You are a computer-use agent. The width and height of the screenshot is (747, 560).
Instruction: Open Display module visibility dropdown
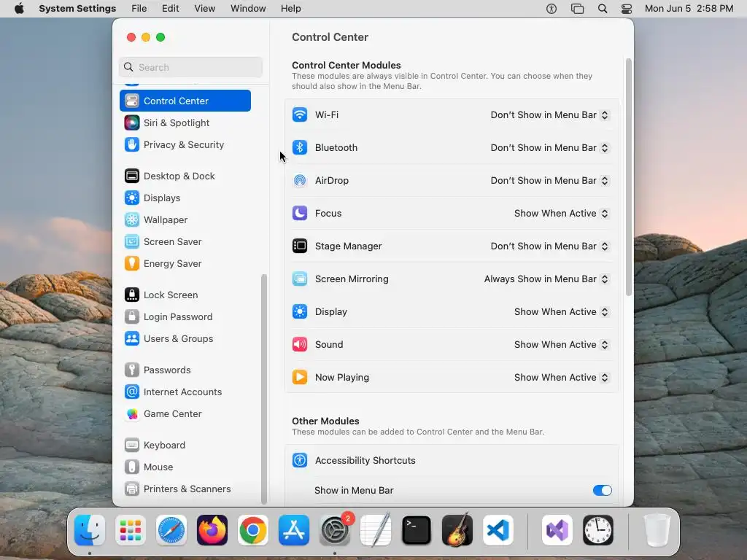[561, 312]
